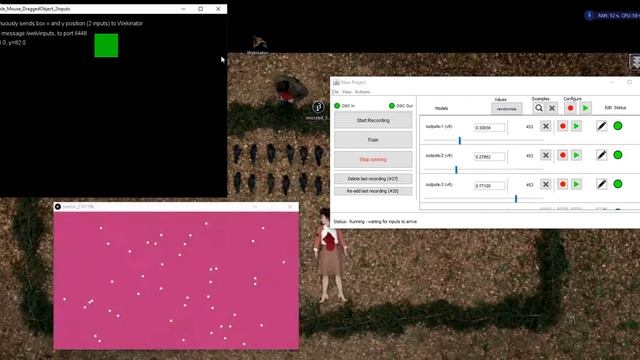This screenshot has height=360, width=640.
Task: Click the 'Models' column header label
Action: point(441,109)
